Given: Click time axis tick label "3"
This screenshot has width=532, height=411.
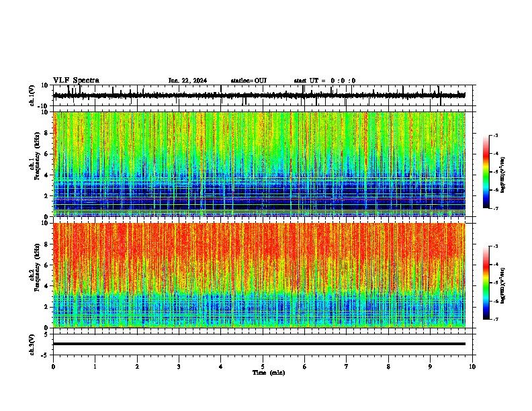Looking at the screenshot, I should click(179, 367).
